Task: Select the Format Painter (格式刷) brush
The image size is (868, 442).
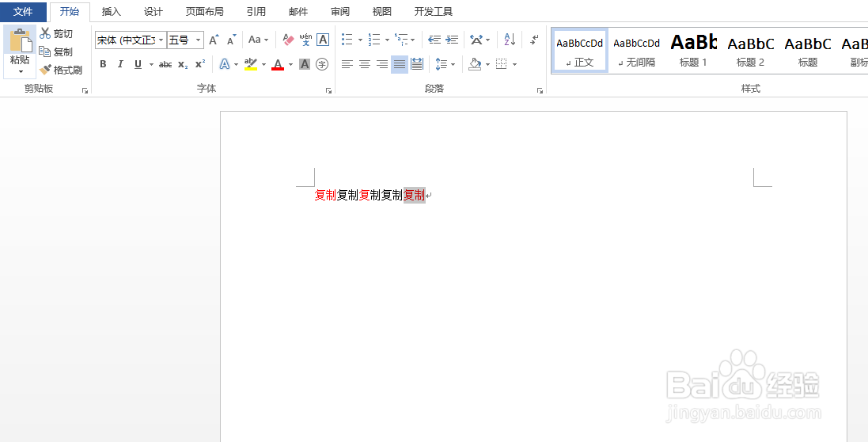Action: click(x=60, y=70)
